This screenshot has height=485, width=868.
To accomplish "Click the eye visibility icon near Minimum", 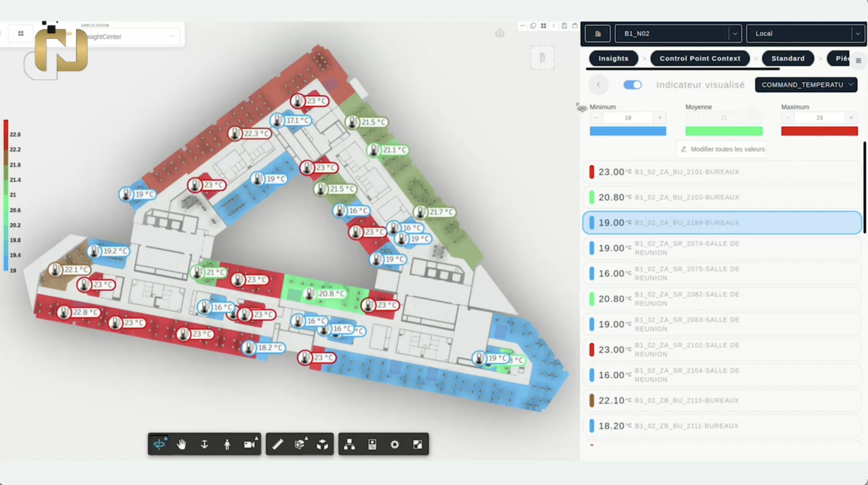I will [x=582, y=109].
